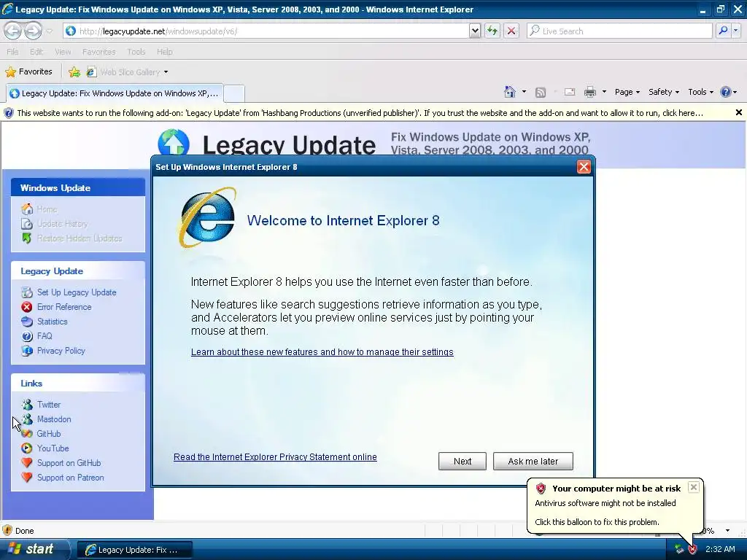The height and width of the screenshot is (560, 747).
Task: Open Internet Explorer Privacy Statement online link
Action: tap(275, 457)
